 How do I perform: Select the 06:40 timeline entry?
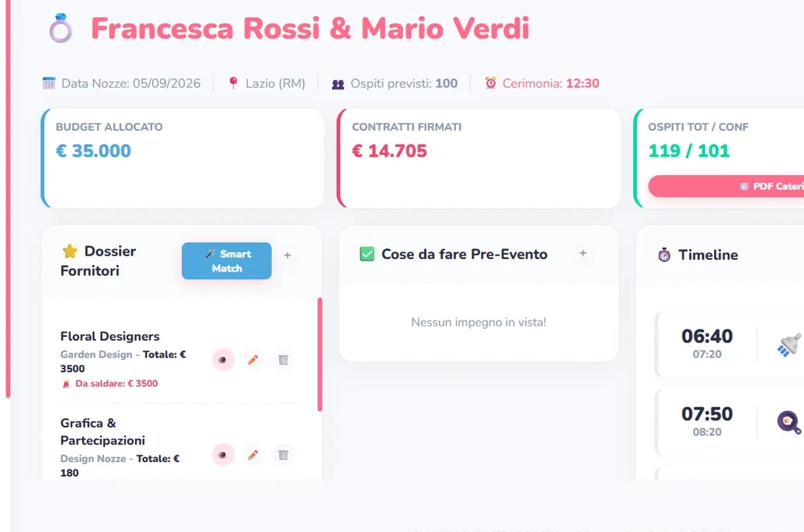730,344
